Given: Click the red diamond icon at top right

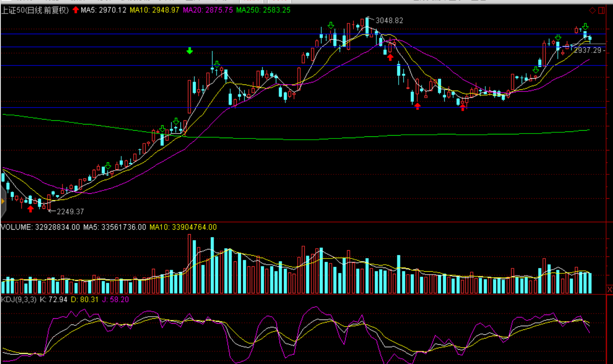Looking at the screenshot, I should [592, 10].
